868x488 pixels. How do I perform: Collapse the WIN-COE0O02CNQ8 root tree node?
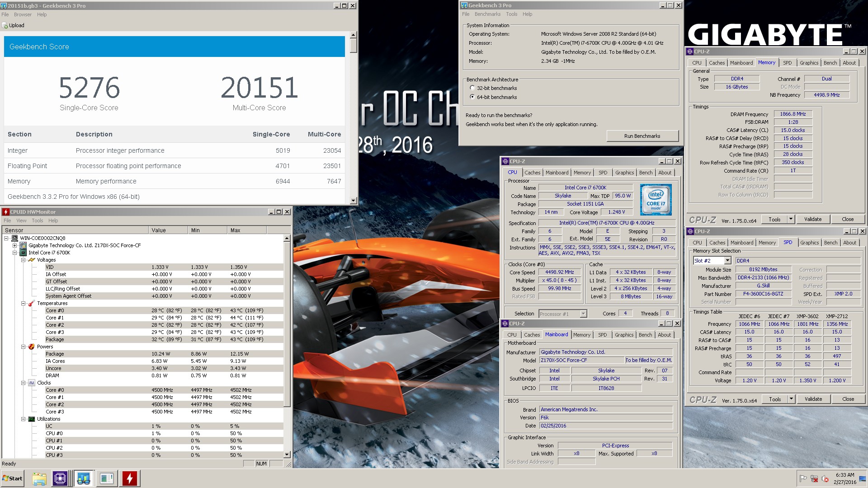[6, 238]
